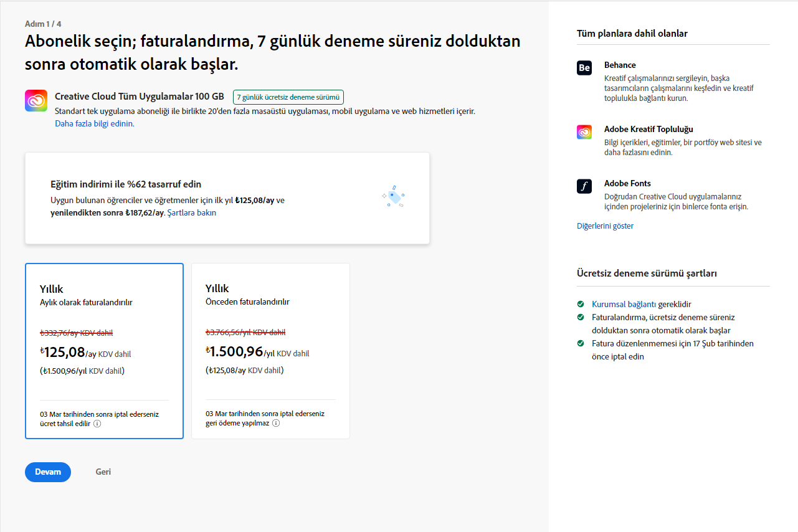Go back with the Geri button
This screenshot has width=798, height=532.
coord(103,472)
